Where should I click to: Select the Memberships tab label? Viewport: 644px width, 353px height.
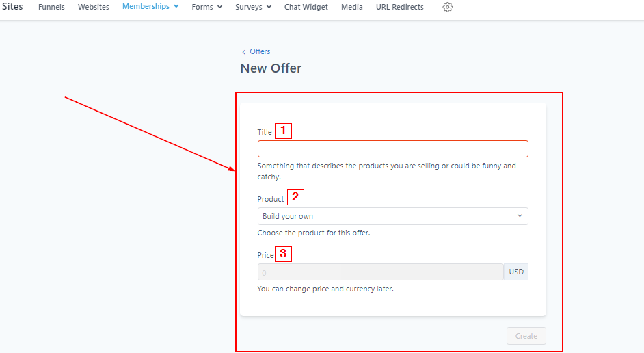(146, 7)
